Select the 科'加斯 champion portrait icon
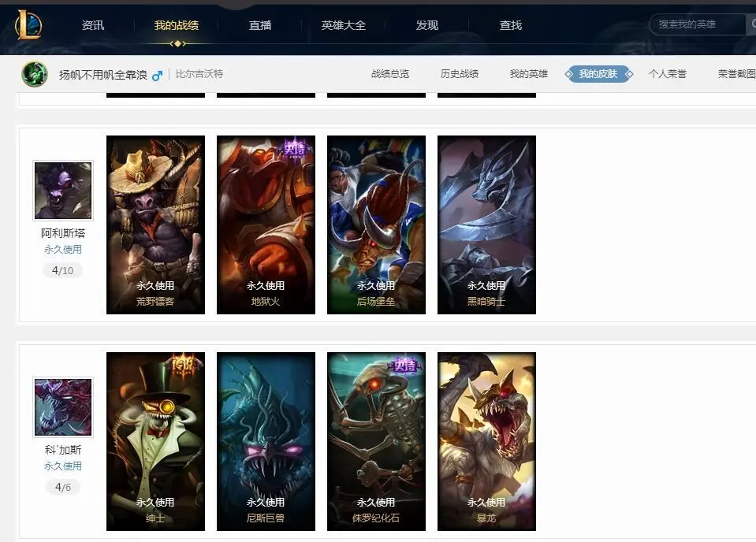Image resolution: width=756 pixels, height=542 pixels. click(63, 407)
